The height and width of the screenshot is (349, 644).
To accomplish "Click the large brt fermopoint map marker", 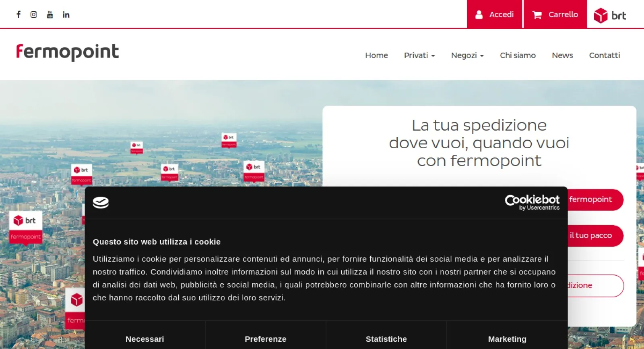I will pyautogui.click(x=25, y=228).
